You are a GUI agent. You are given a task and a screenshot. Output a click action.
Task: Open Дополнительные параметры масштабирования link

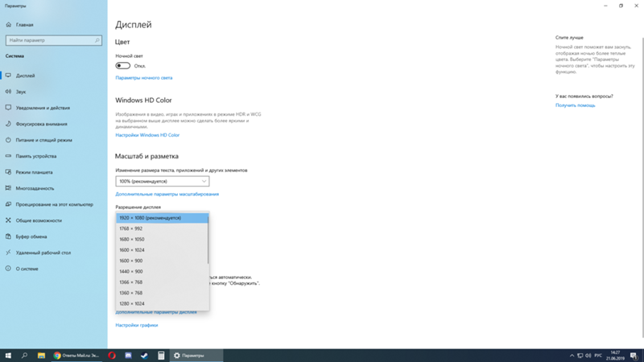(167, 194)
